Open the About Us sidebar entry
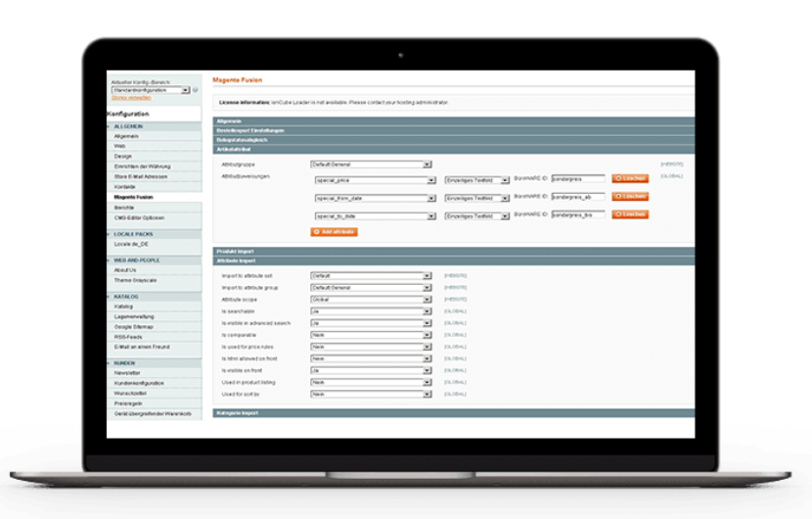Viewport: 812px width, 519px height. (x=125, y=270)
